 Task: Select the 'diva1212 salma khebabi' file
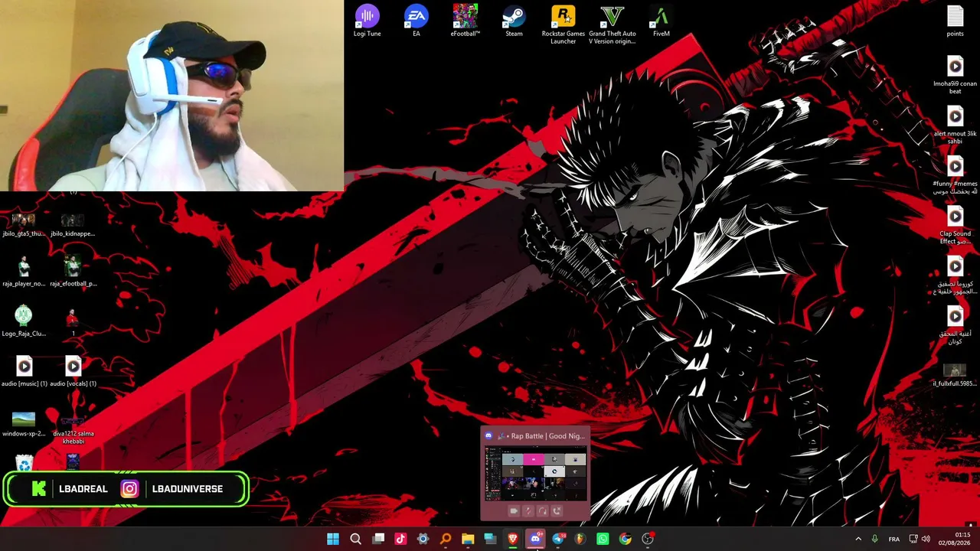point(73,430)
